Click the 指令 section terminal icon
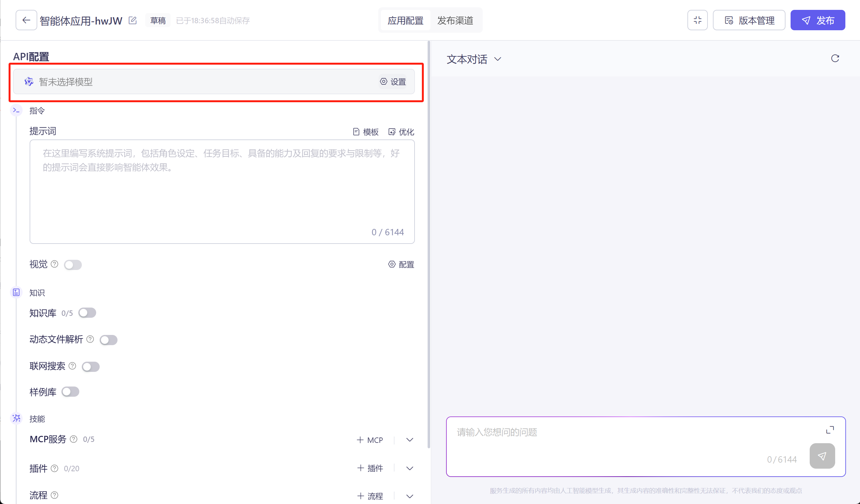 click(x=16, y=110)
